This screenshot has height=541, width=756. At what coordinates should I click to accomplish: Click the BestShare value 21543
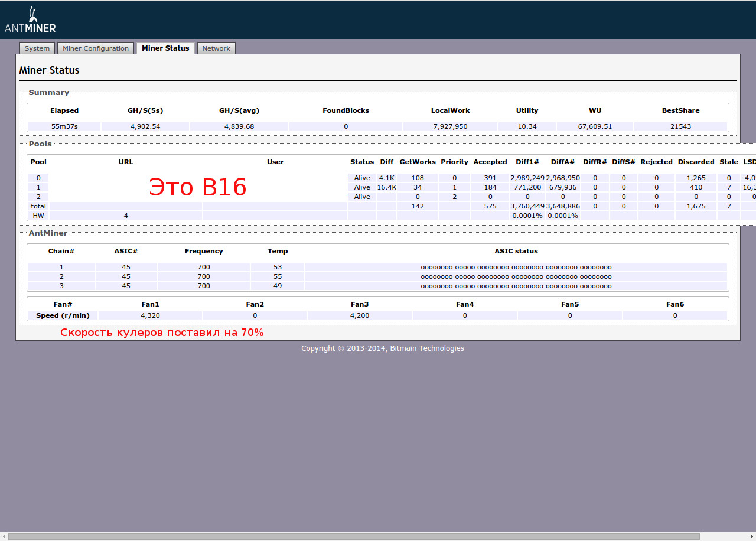pyautogui.click(x=680, y=126)
